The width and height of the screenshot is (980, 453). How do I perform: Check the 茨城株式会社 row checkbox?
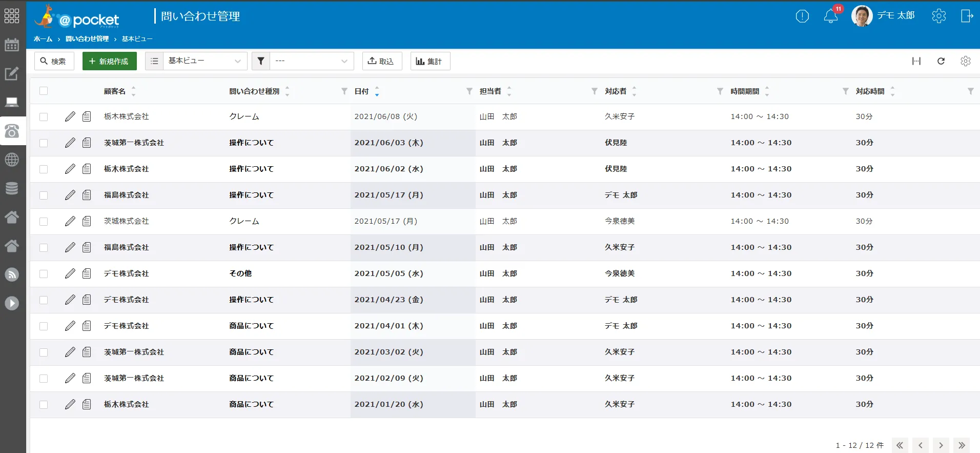(x=44, y=222)
